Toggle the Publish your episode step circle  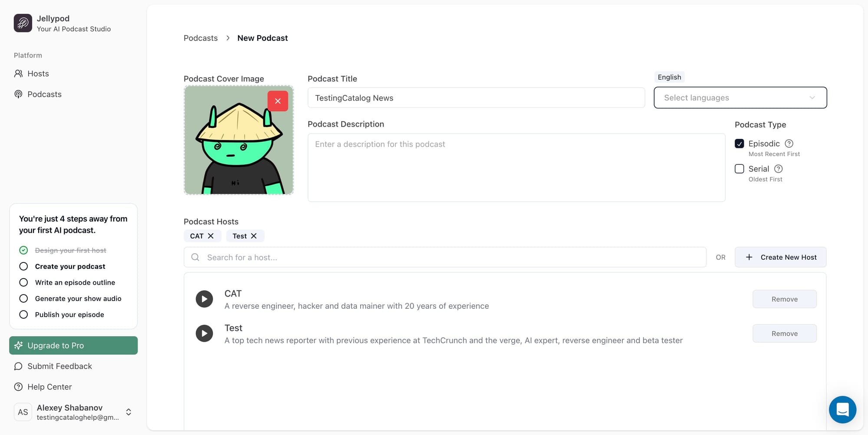pyautogui.click(x=23, y=314)
